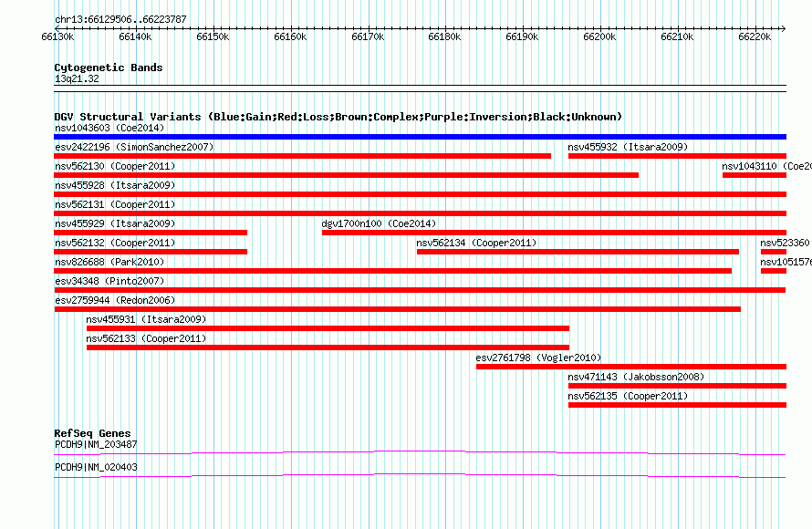Open the esv2761798 (Vogler2010) label

[x=538, y=358]
